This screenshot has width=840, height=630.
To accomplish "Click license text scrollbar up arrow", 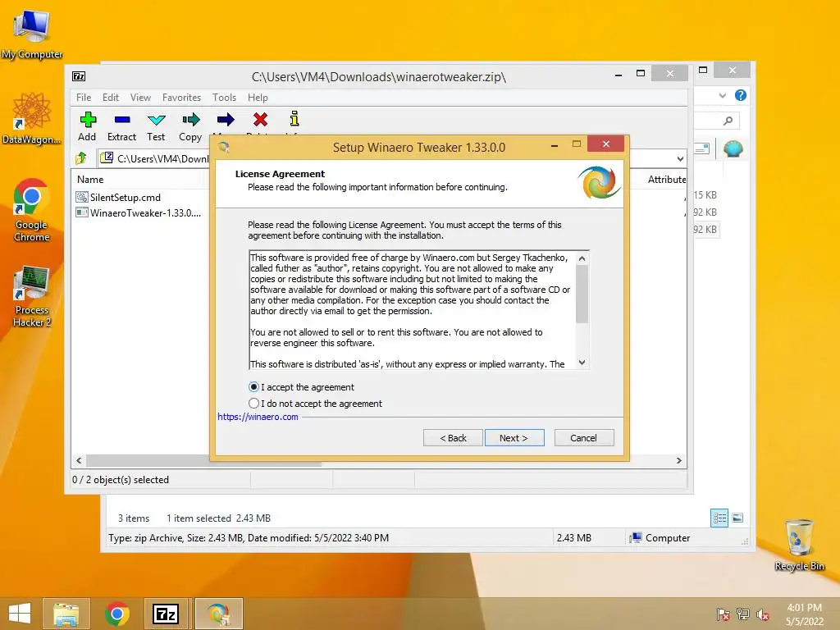I will click(x=582, y=258).
